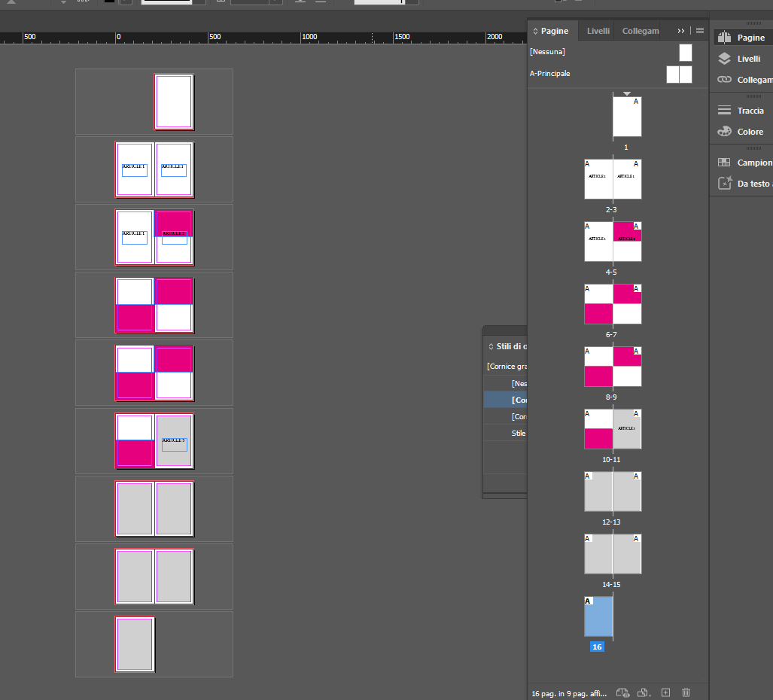The image size is (773, 700).
Task: Click the delete page trash icon
Action: 686,692
